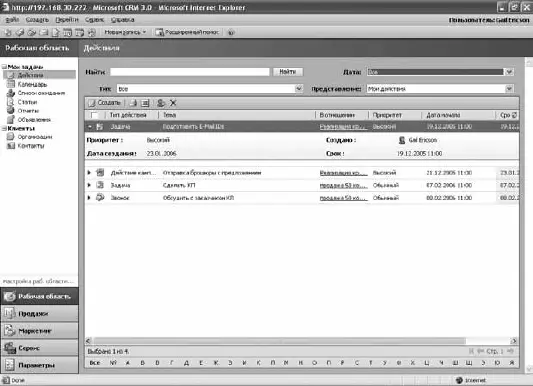Open the Тип dropdown list
Viewport: 533px width, 386px height.
[x=298, y=89]
